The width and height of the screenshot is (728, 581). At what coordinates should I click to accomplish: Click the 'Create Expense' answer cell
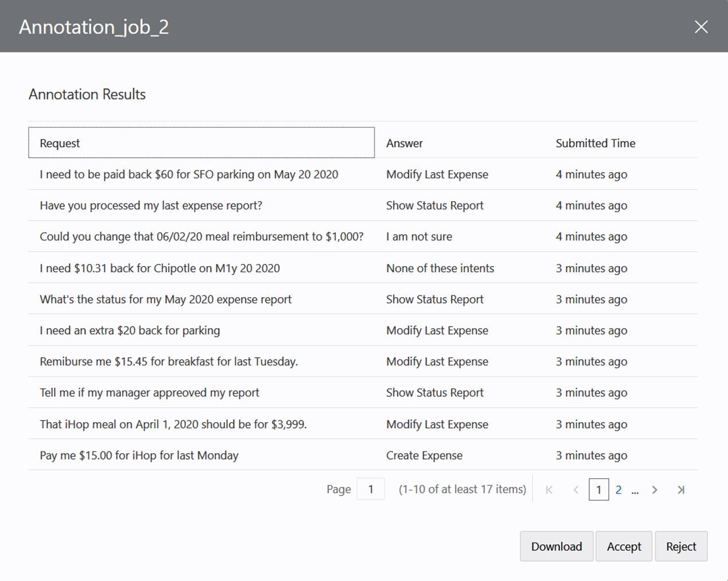click(425, 455)
